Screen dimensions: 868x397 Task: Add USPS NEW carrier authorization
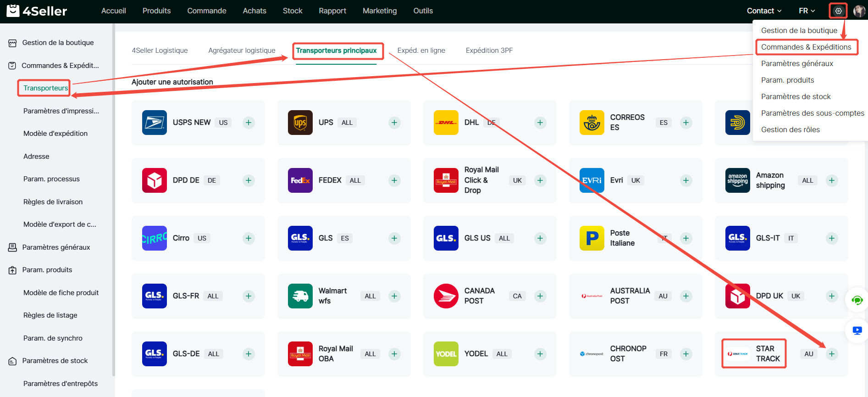[249, 123]
